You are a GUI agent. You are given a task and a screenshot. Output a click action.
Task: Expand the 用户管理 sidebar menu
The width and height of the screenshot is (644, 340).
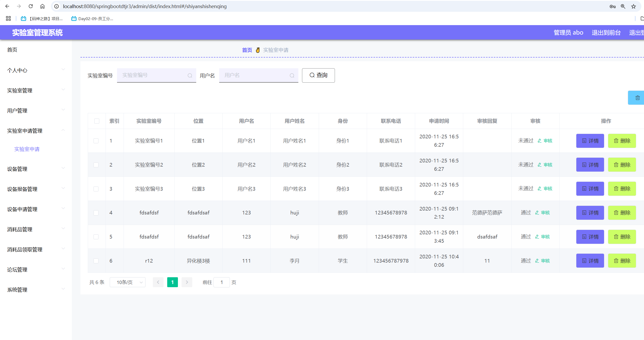point(36,110)
